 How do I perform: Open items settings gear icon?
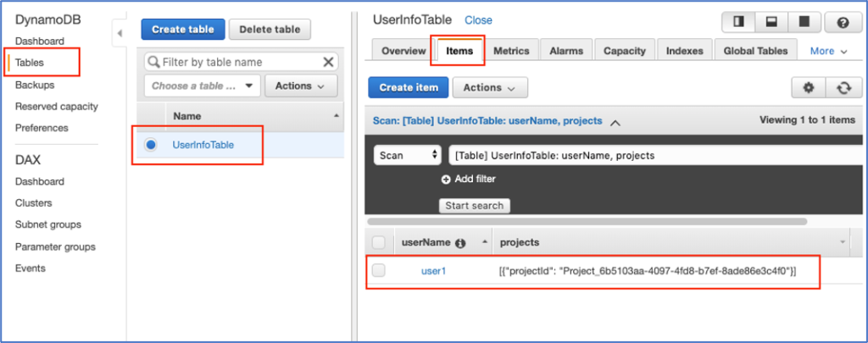click(x=809, y=87)
